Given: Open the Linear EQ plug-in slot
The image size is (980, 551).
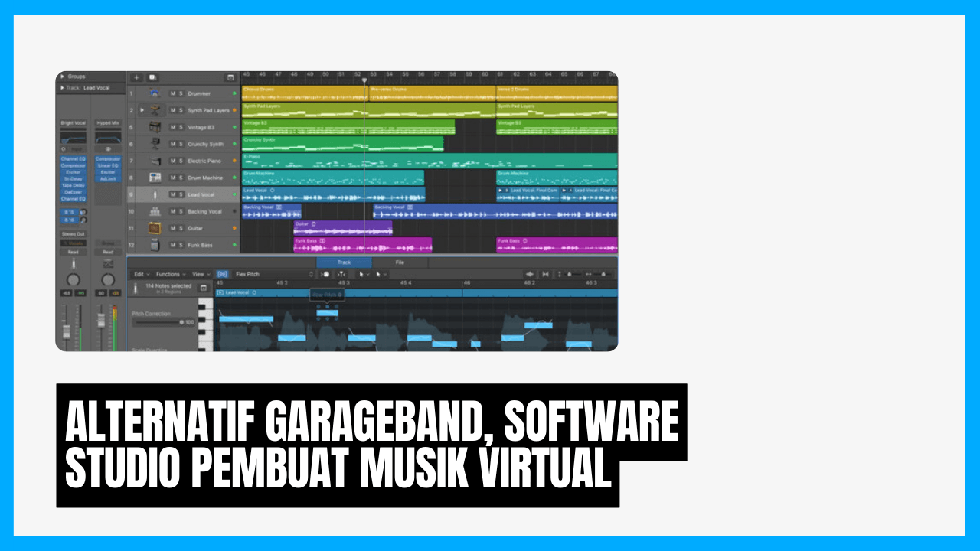Looking at the screenshot, I should tap(108, 165).
